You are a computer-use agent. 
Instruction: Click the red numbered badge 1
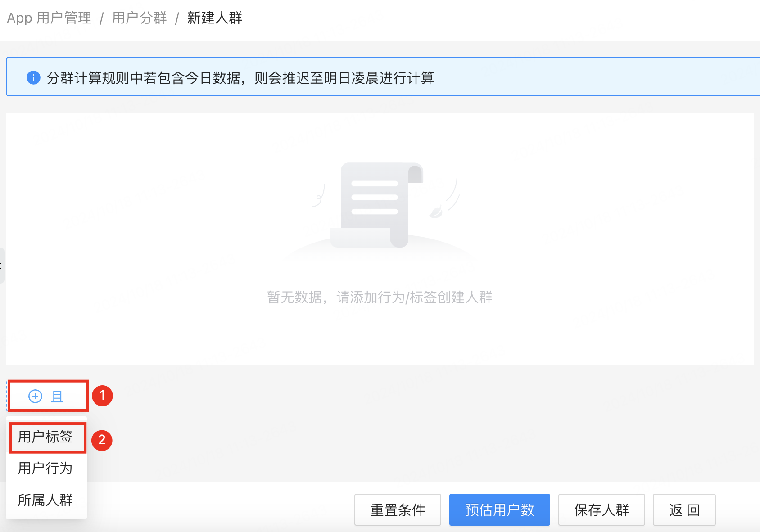point(103,396)
